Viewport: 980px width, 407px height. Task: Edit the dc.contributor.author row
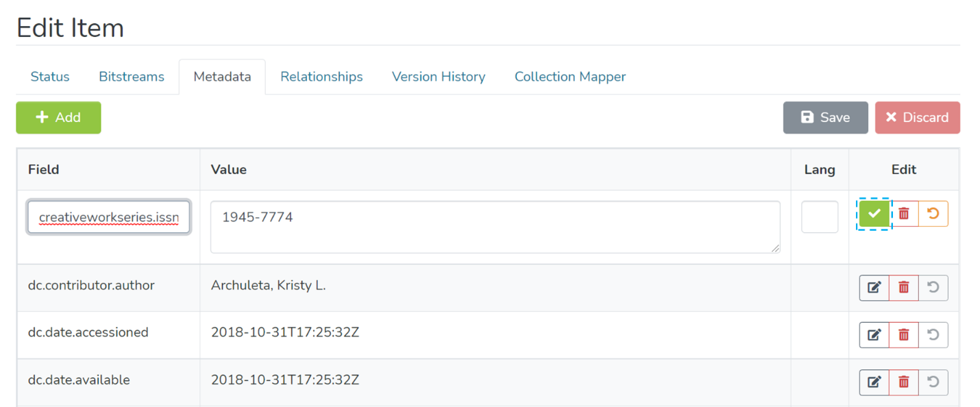[x=874, y=288]
